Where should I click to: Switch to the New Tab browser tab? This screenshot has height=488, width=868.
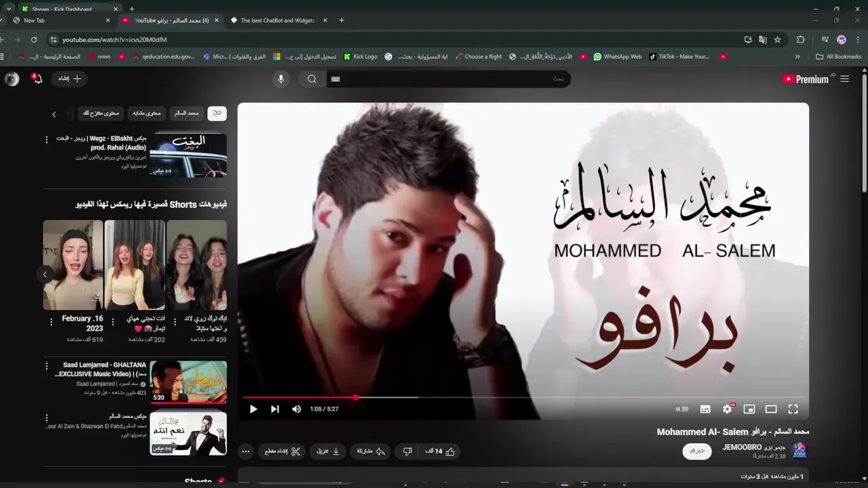60,20
